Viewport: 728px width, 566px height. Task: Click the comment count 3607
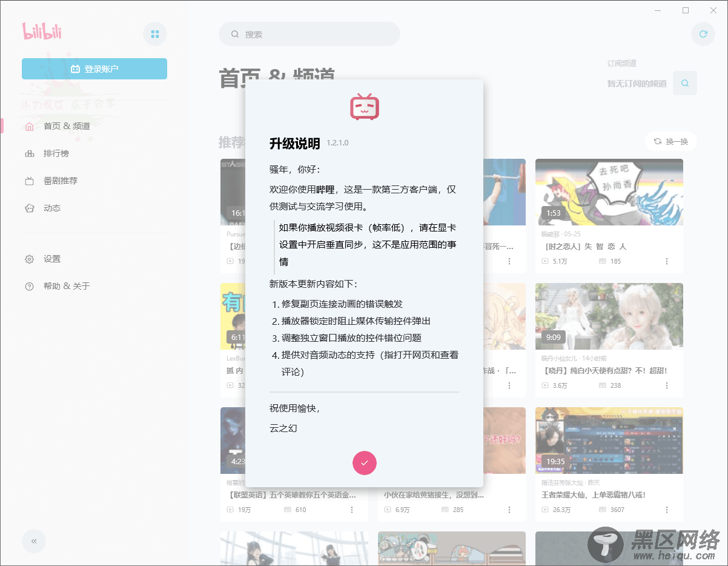617,510
